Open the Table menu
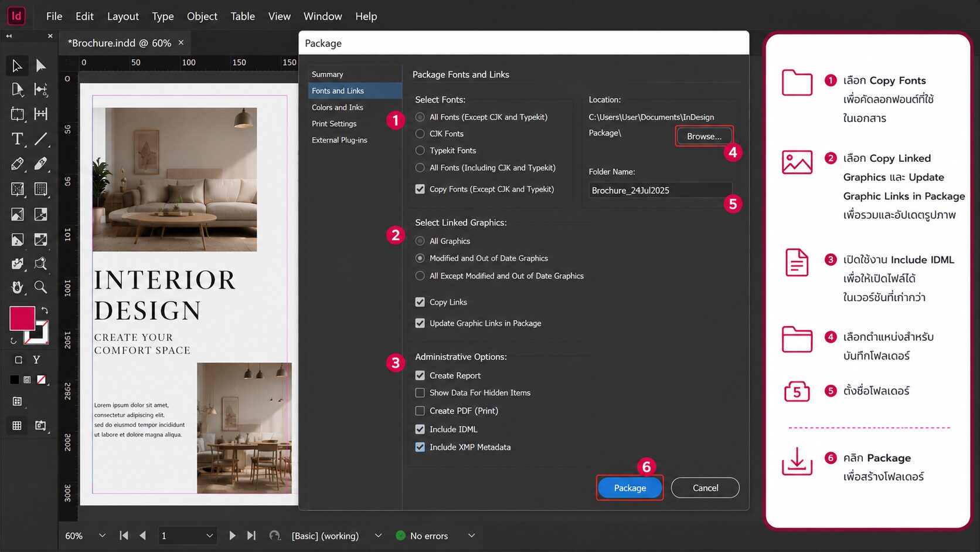The width and height of the screenshot is (980, 552). pos(243,16)
